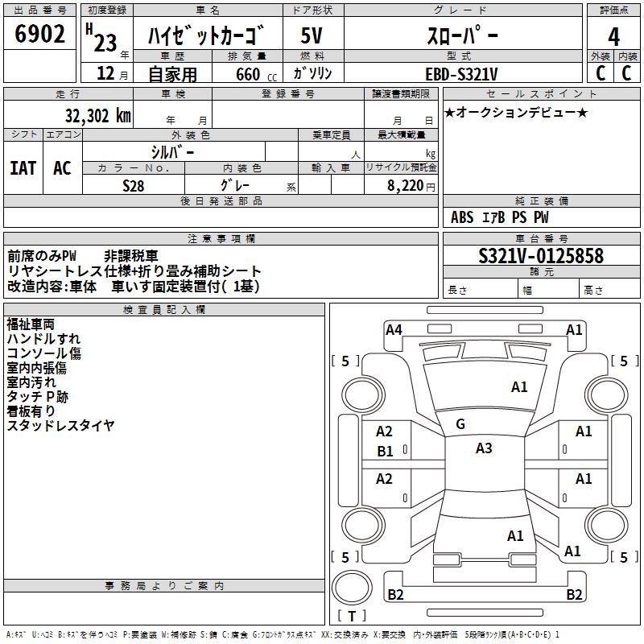Image resolution: width=644 pixels, height=644 pixels.
Task: Click the セールスポイント header
Action: pos(541,93)
